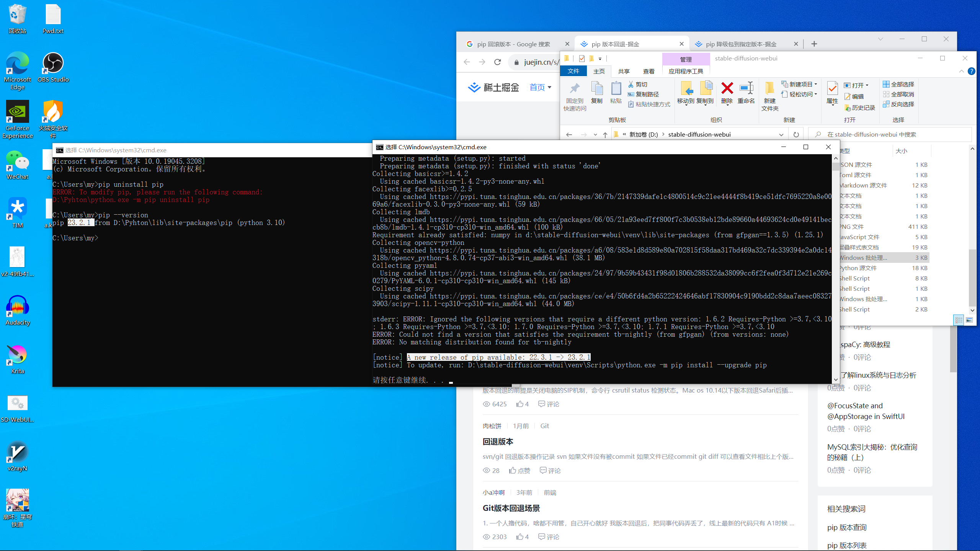Refresh the Explorer address bar
Image resolution: width=980 pixels, height=551 pixels.
point(796,135)
